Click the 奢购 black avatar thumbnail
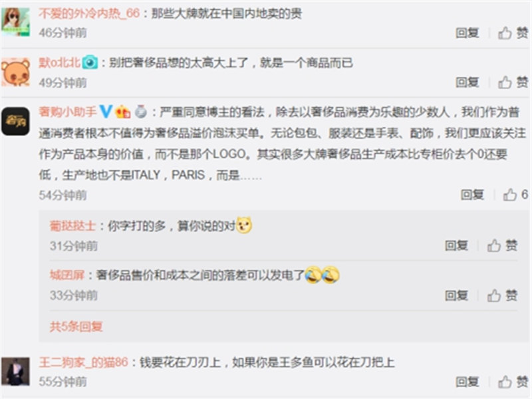Screen dimensions: 532x399 (15, 121)
